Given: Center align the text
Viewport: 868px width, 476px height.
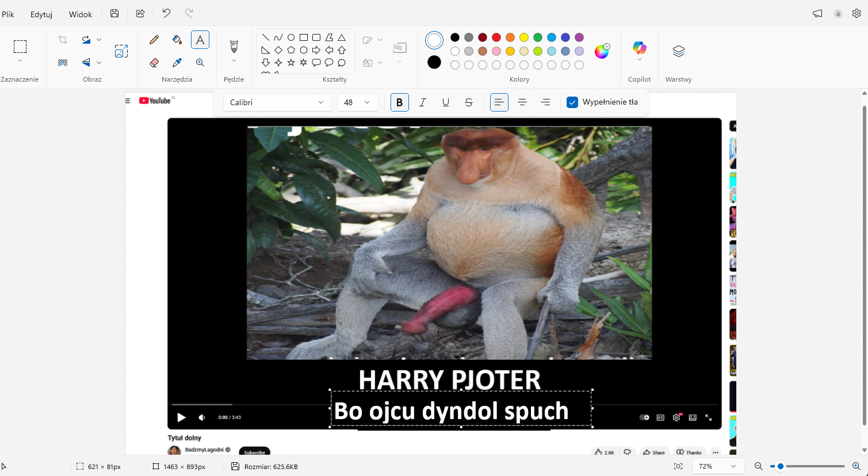Looking at the screenshot, I should pos(522,102).
